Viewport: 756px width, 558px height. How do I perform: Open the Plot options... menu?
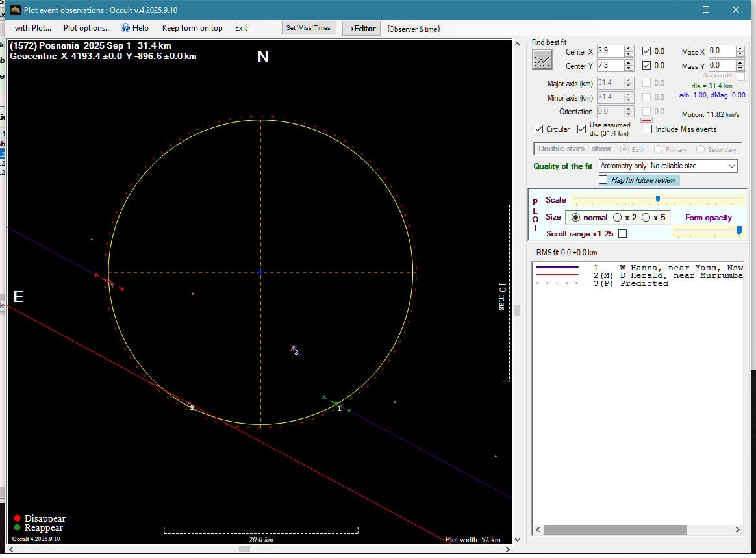(87, 28)
